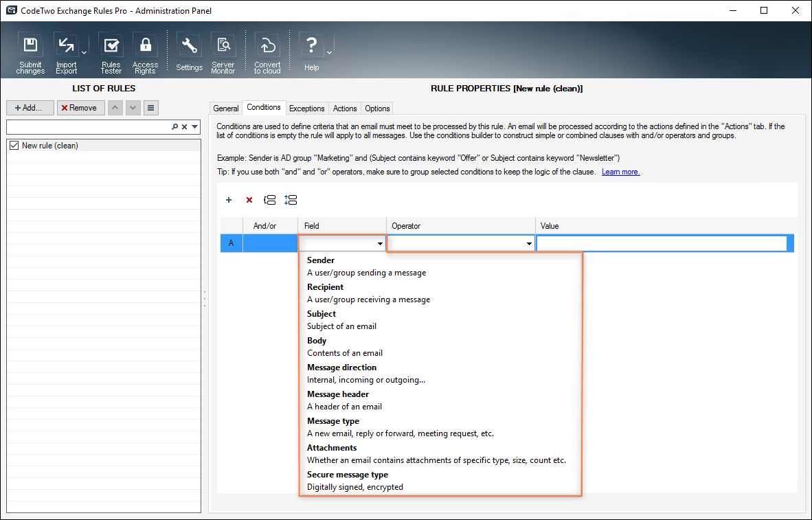Switch to the General tab
812x520 pixels.
click(226, 109)
